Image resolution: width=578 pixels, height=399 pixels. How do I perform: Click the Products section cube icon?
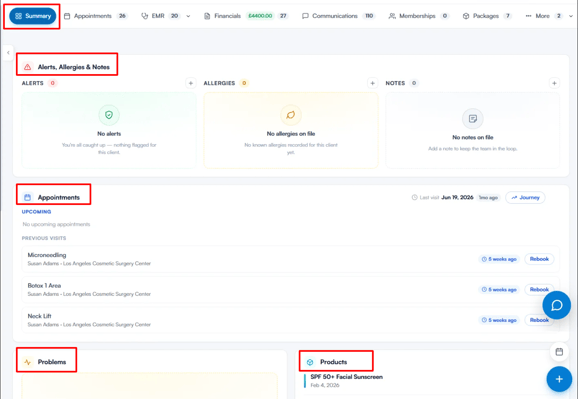coord(310,362)
